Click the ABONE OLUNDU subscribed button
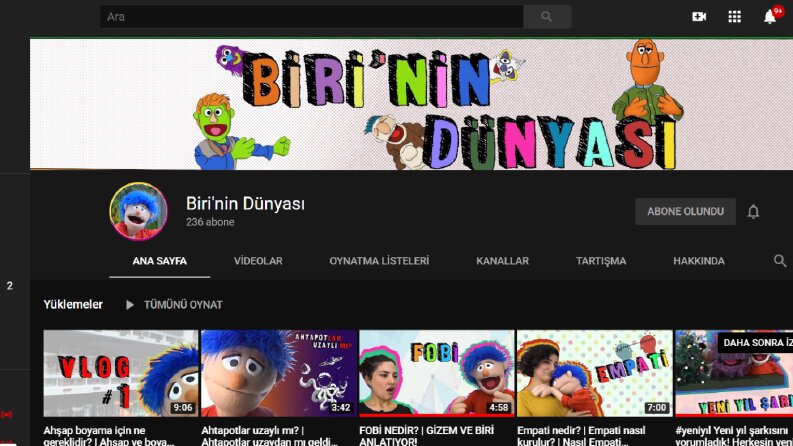Image resolution: width=793 pixels, height=446 pixels. pyautogui.click(x=685, y=211)
